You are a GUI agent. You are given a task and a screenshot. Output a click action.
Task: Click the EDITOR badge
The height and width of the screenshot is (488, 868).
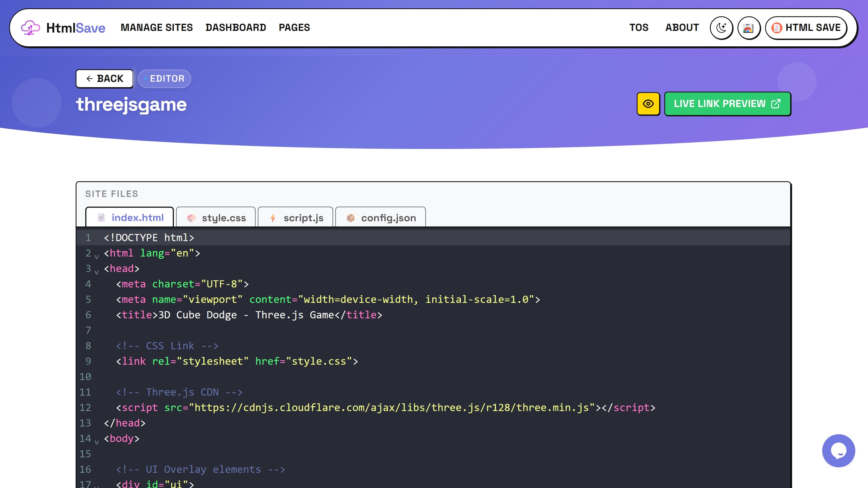coord(164,78)
